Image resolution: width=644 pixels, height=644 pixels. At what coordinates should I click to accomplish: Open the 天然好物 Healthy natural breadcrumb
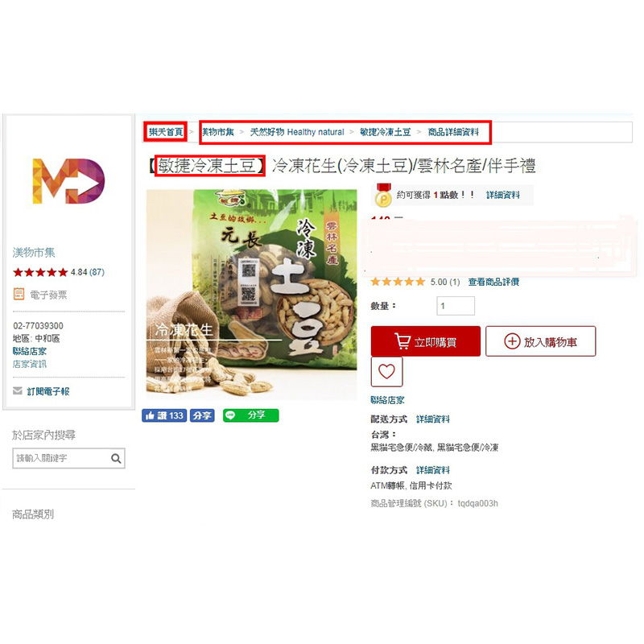297,132
